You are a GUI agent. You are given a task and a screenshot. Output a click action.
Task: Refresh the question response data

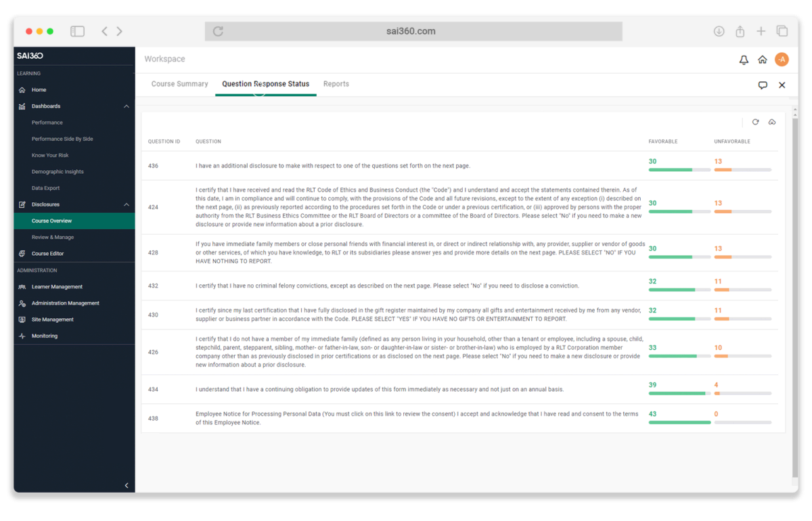[756, 122]
